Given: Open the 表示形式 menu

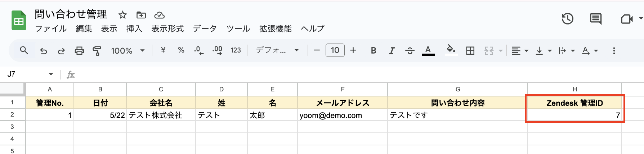Looking at the screenshot, I should [167, 28].
